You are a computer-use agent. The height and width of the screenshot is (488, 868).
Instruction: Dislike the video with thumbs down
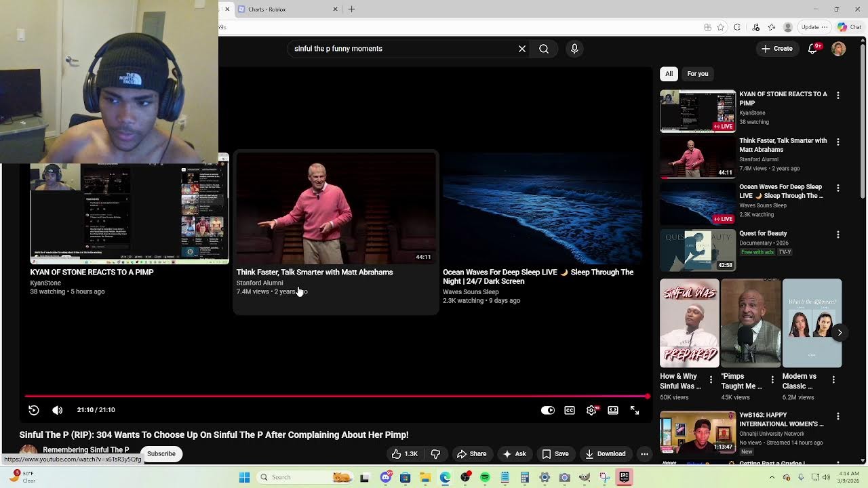click(x=436, y=454)
